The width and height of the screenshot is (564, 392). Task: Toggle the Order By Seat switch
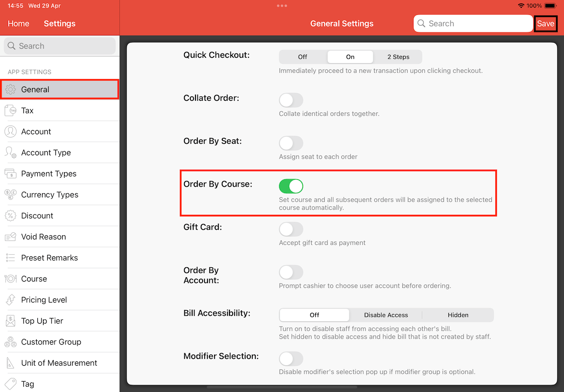(x=291, y=143)
